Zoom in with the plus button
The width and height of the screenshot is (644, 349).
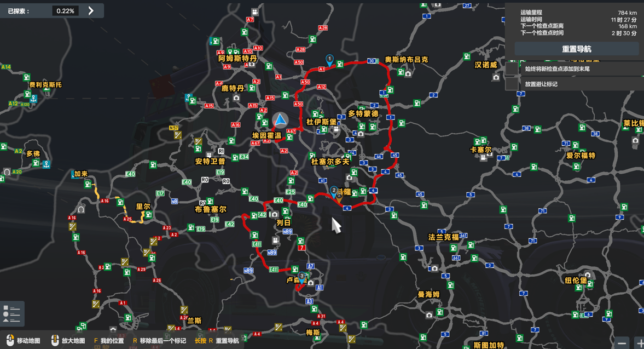click(640, 343)
